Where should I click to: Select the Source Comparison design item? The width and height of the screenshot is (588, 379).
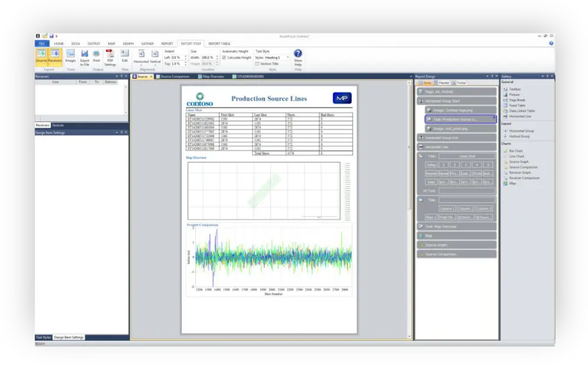pos(457,254)
